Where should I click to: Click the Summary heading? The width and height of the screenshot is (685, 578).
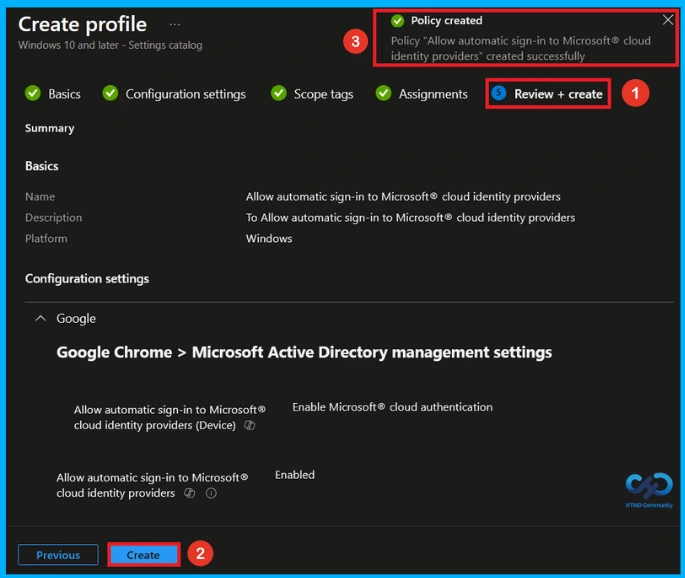(49, 128)
